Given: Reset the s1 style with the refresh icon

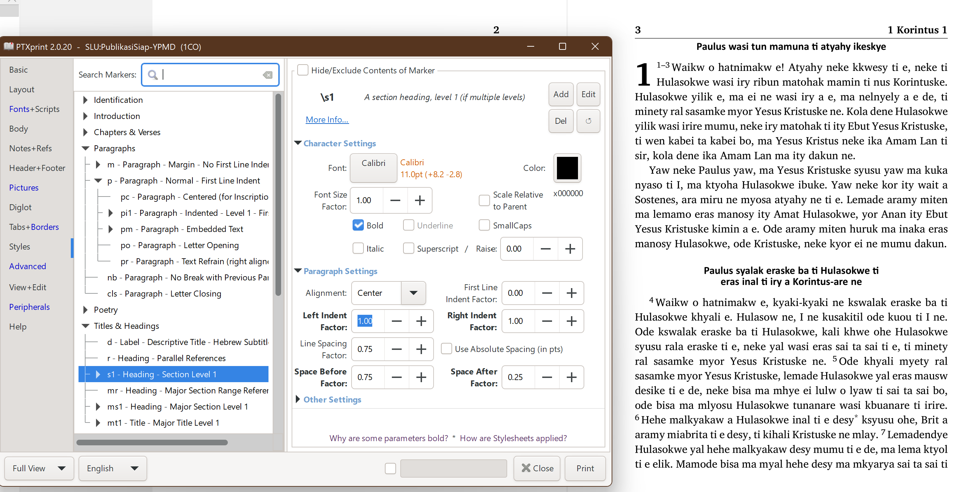Looking at the screenshot, I should tap(588, 121).
